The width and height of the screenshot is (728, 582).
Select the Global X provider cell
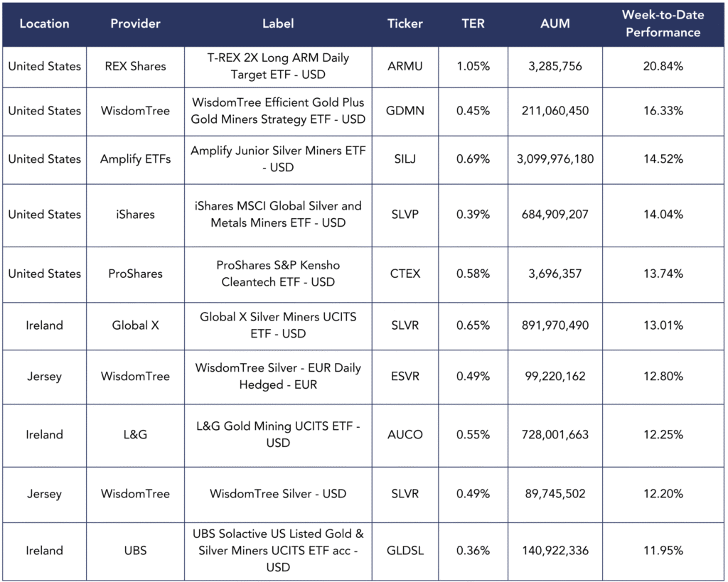point(135,325)
